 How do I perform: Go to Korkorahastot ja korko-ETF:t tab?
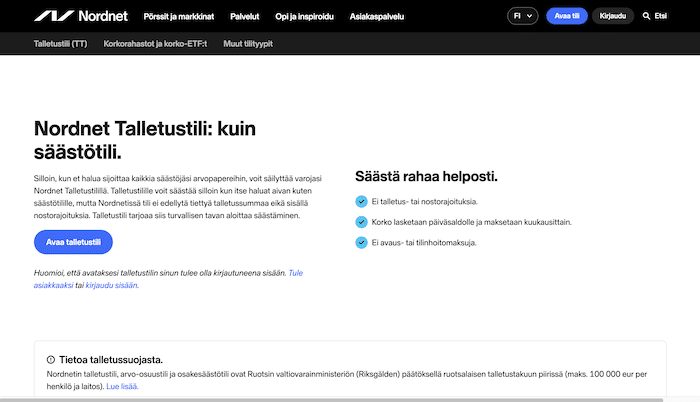click(155, 44)
